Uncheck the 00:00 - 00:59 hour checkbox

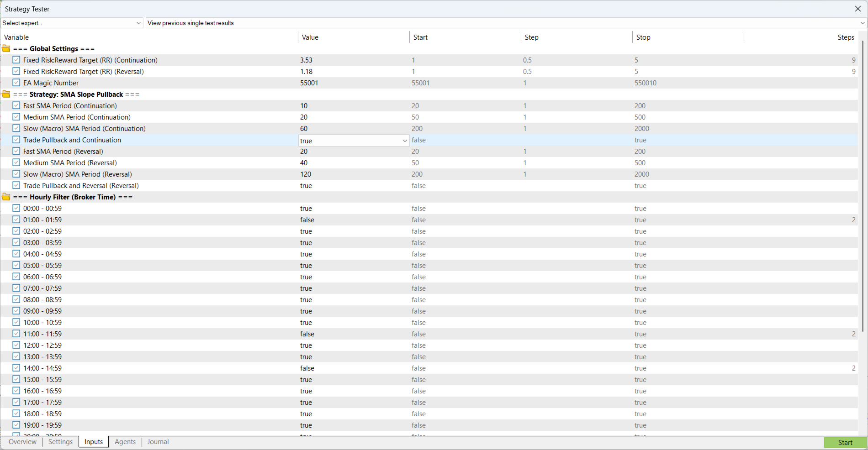click(x=16, y=208)
